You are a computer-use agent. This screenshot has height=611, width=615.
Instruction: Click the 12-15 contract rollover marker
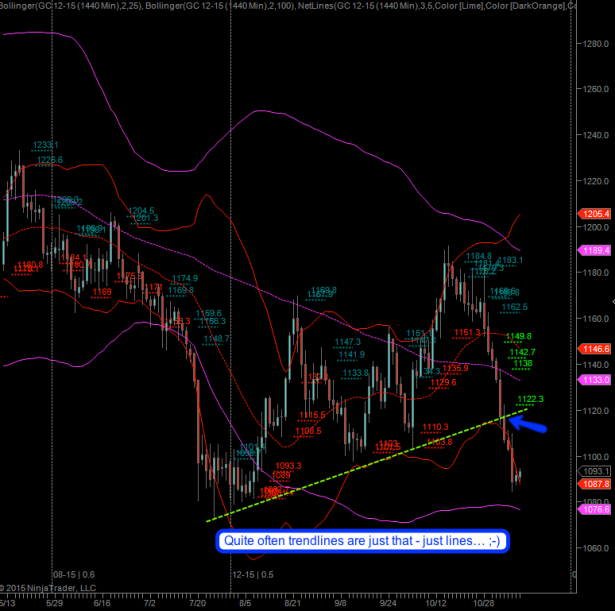[253, 576]
